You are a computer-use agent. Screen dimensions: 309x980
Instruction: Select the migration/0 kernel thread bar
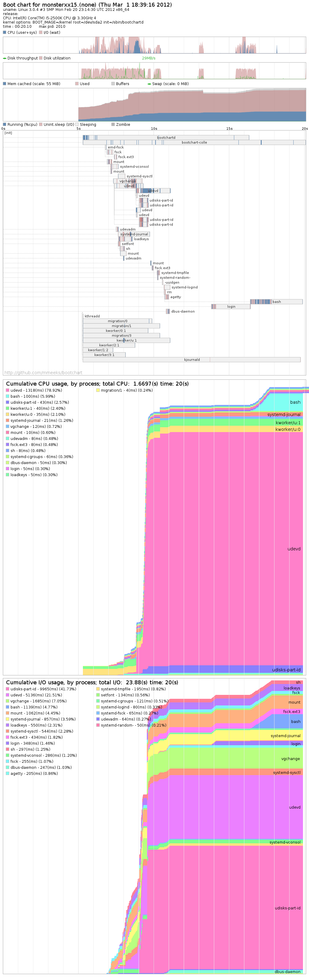pos(118,321)
